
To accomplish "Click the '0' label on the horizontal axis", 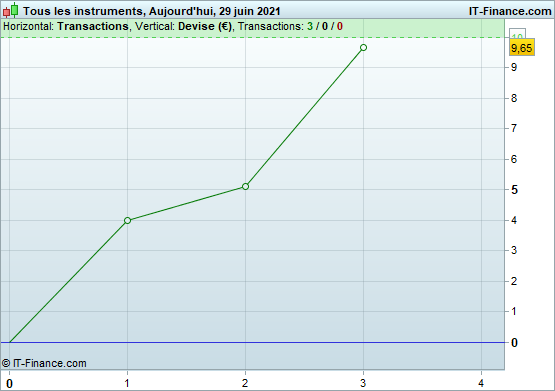I will pos(10,384).
